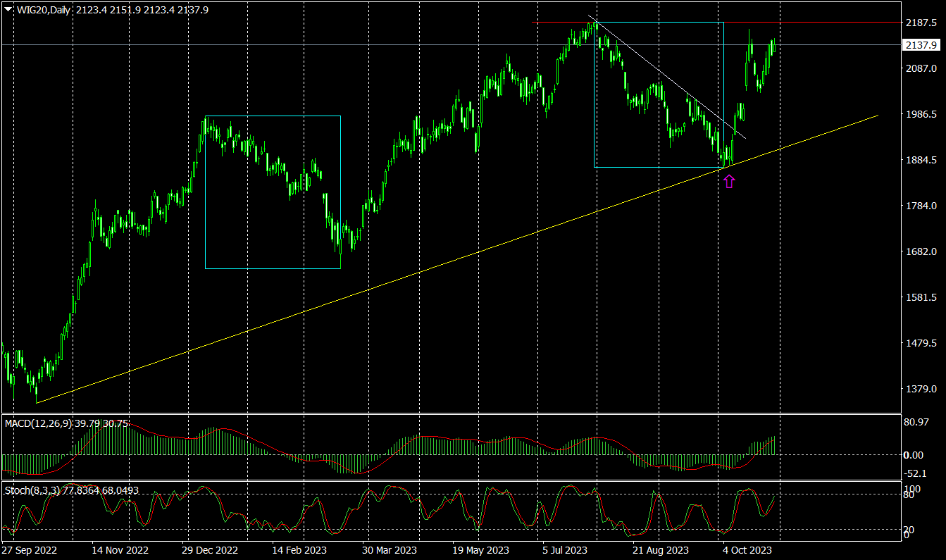Open the chart menu triangle beside WIG20
Image resolution: width=946 pixels, height=560 pixels.
point(8,10)
